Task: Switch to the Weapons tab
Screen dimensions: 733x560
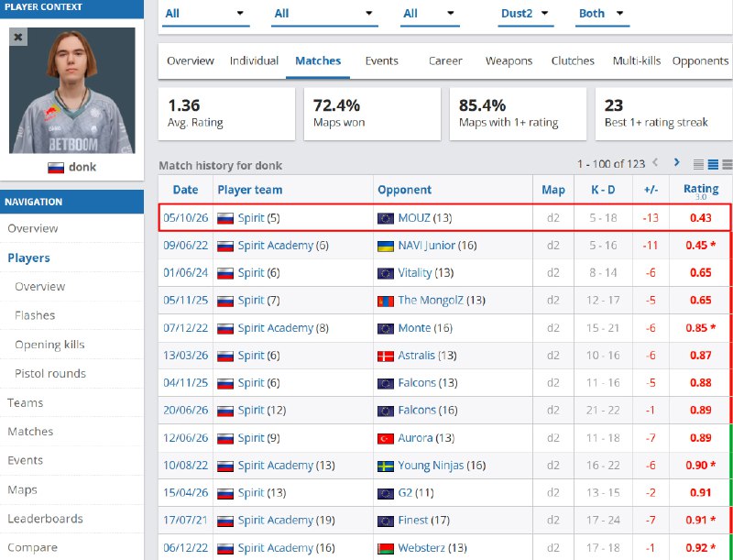Action: pyautogui.click(x=509, y=60)
